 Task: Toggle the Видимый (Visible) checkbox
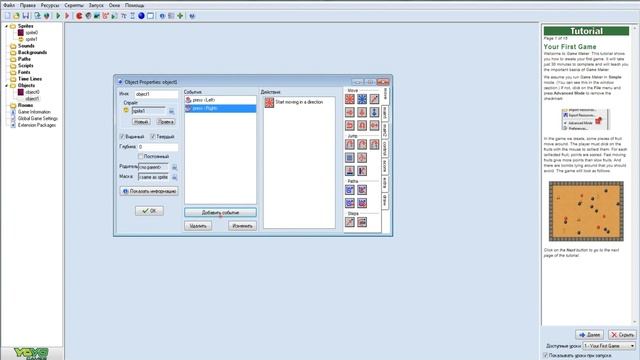click(122, 136)
